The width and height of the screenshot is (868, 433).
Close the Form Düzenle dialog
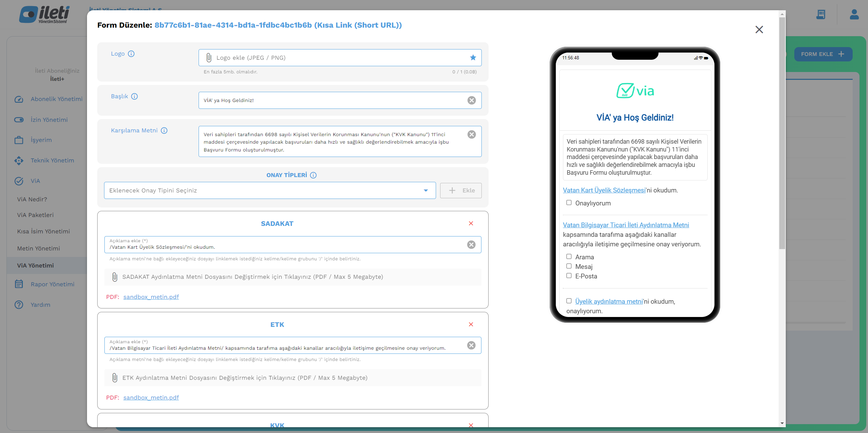click(759, 30)
